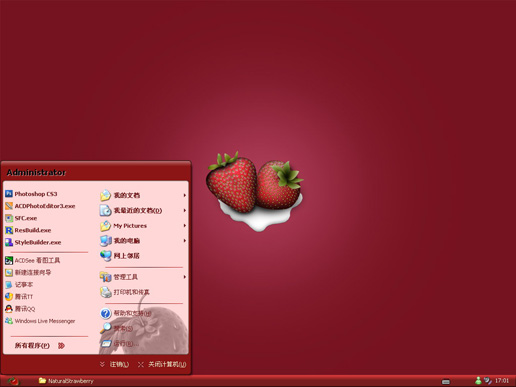Click the 腾讯QQ label text
516x387 pixels.
25,309
